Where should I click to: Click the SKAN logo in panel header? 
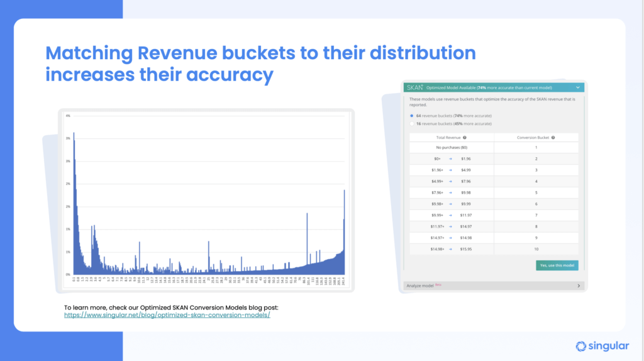point(415,87)
